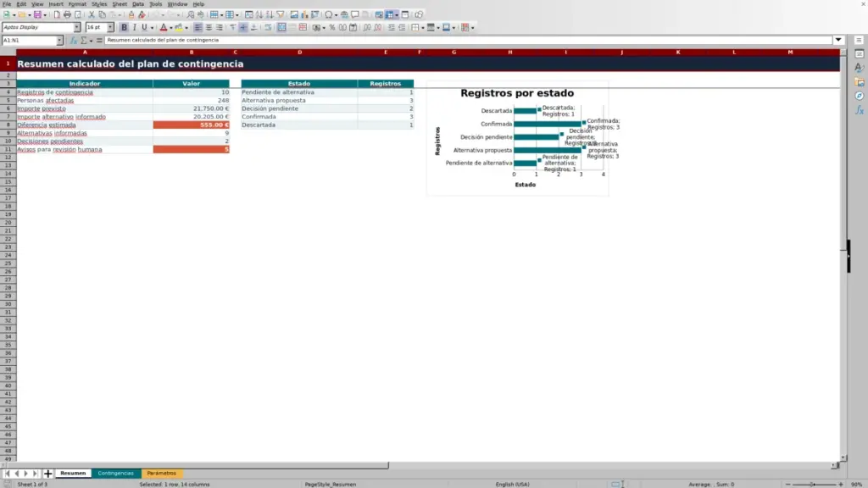The width and height of the screenshot is (868, 488).
Task: Click the Save document icon
Action: point(37,14)
